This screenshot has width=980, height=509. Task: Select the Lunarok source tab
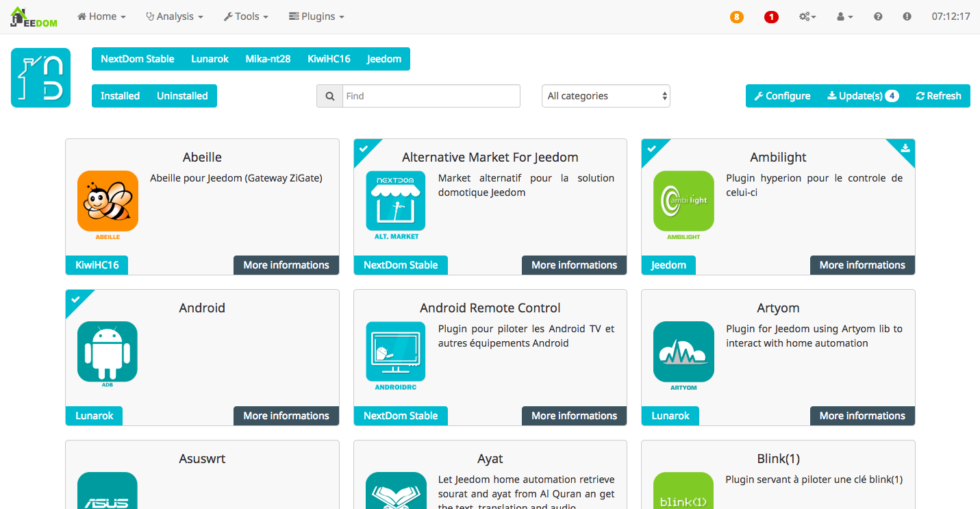point(210,59)
